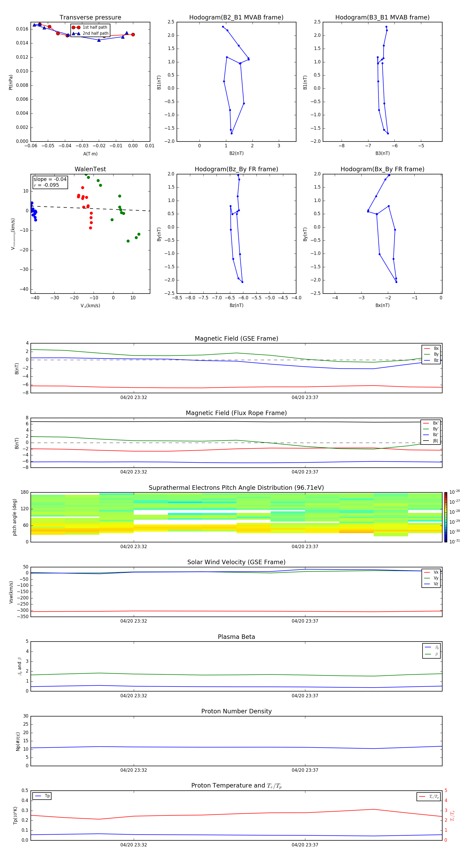Click the '|B|' legend entry
This screenshot has width=473, height=868.
431,441
